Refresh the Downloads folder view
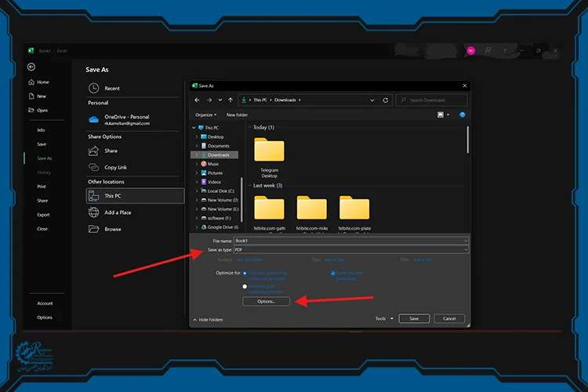The height and width of the screenshot is (392, 588). 385,100
